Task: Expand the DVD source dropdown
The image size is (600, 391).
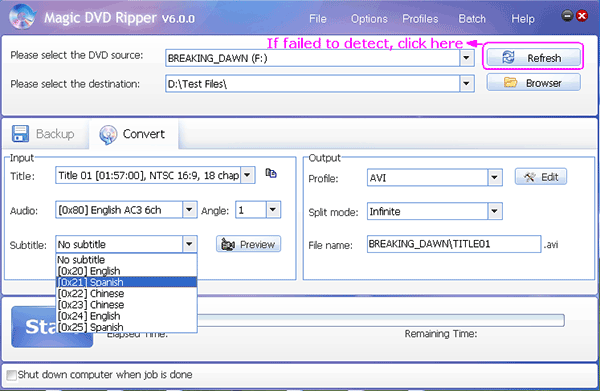Action: [x=466, y=58]
